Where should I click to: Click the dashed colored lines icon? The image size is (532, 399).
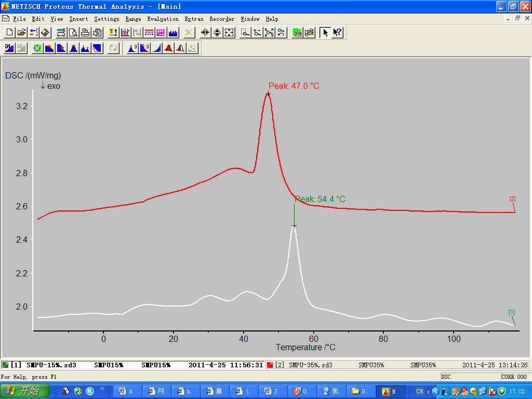149,33
